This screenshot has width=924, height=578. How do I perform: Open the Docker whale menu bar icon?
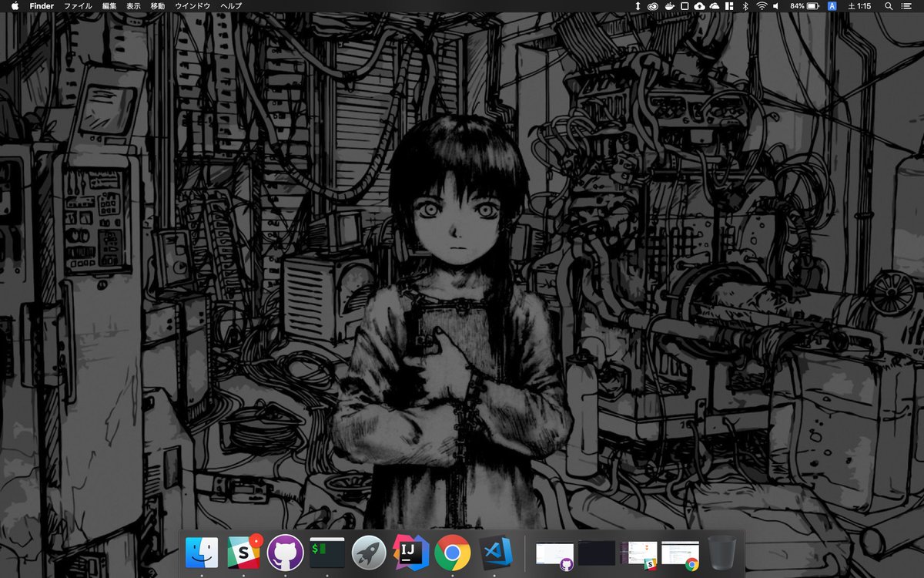tap(669, 6)
